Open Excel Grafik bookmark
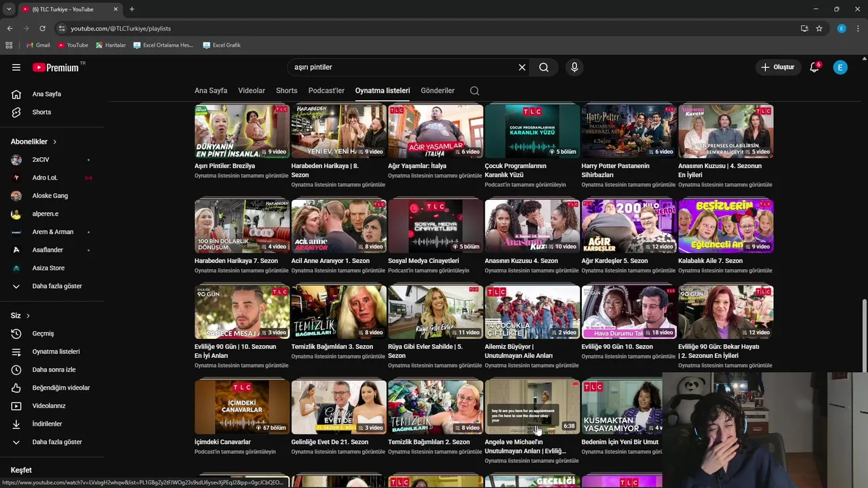 pyautogui.click(x=222, y=45)
